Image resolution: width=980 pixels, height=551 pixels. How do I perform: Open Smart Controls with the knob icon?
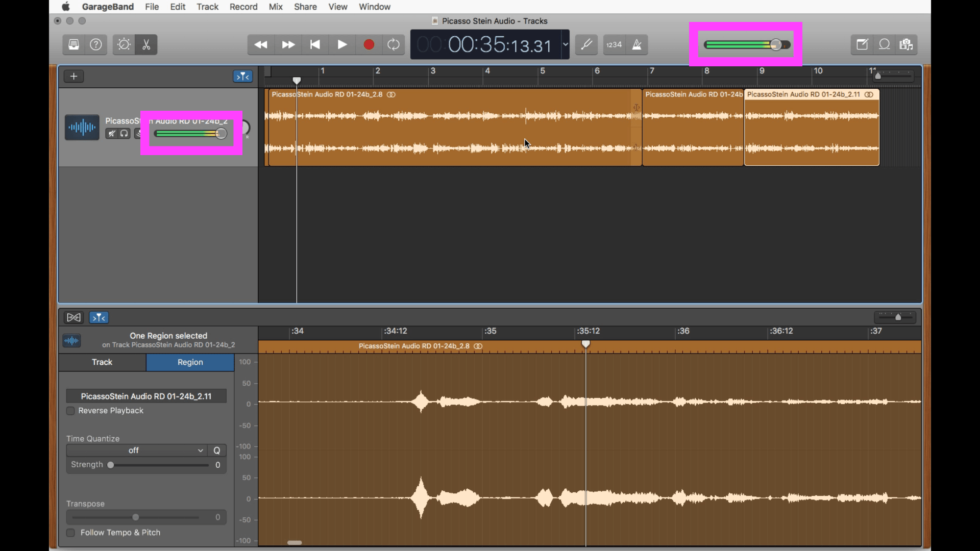click(x=124, y=44)
